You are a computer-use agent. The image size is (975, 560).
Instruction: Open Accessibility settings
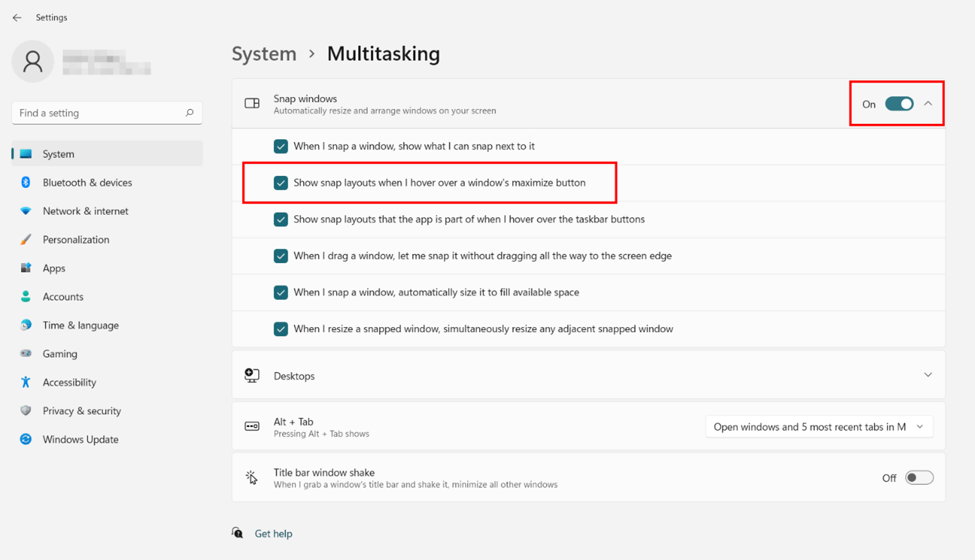pos(107,382)
